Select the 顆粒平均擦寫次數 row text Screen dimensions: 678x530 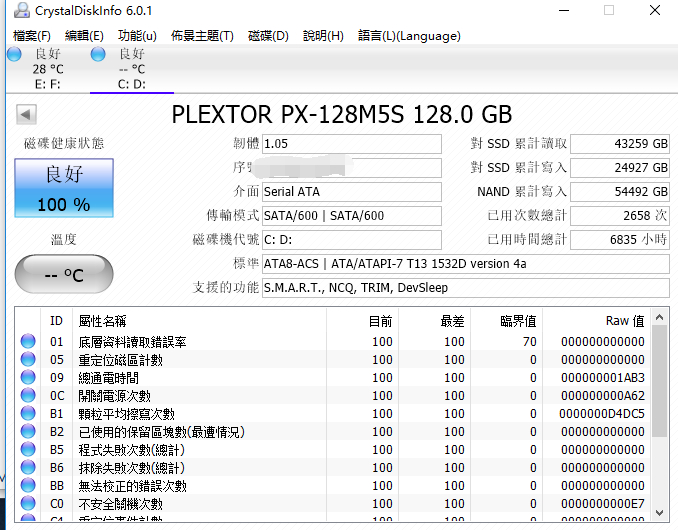(126, 414)
